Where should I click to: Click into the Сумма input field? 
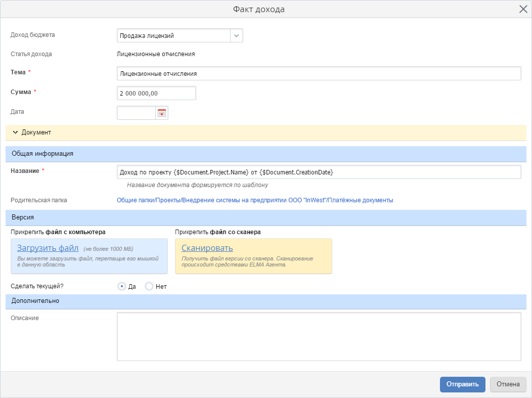point(156,93)
